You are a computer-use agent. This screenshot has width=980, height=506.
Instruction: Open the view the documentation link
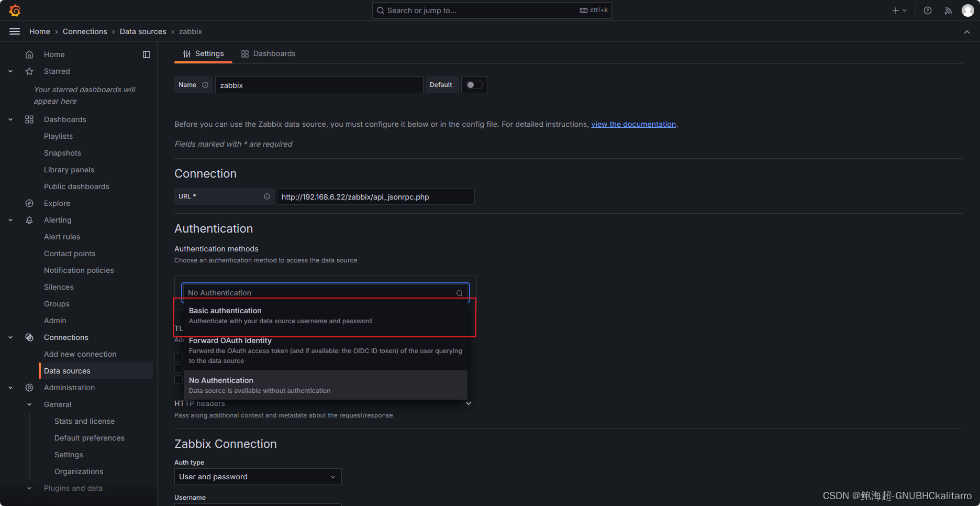click(633, 124)
